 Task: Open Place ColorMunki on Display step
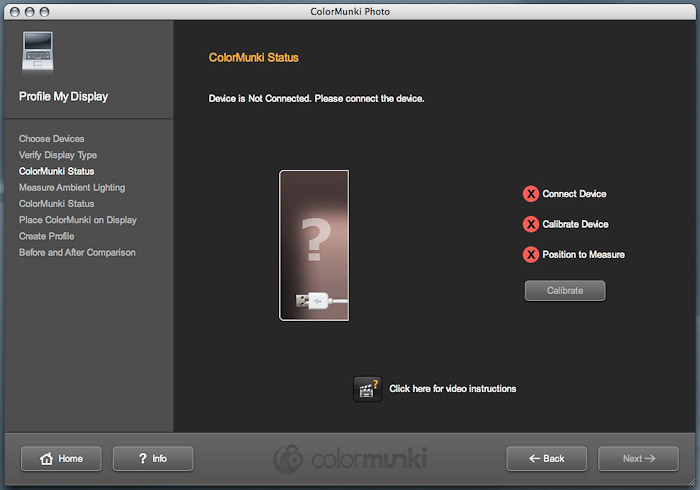[x=78, y=220]
